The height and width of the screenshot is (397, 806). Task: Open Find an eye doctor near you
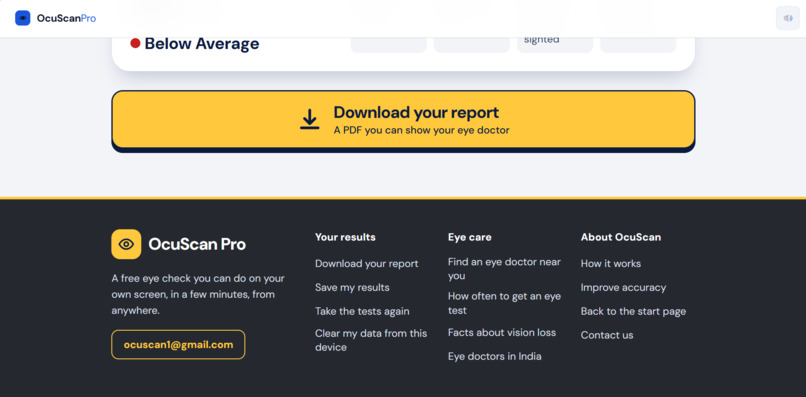[x=504, y=269]
